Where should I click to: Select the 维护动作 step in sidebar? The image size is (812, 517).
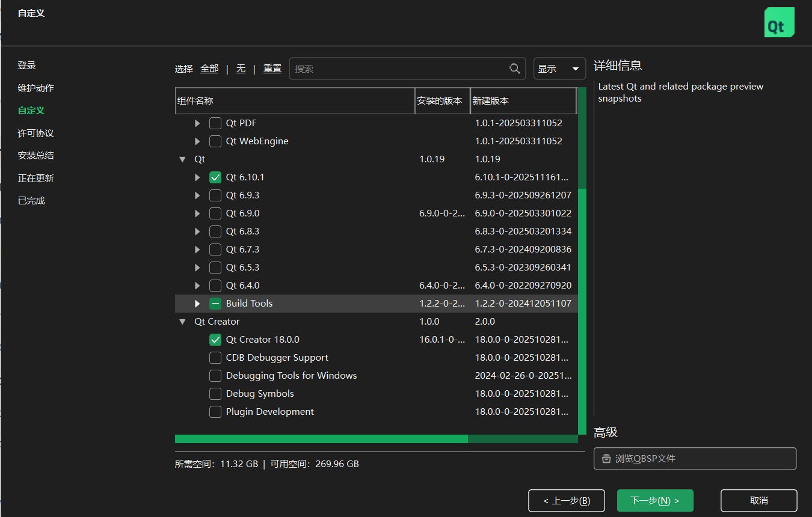click(36, 88)
